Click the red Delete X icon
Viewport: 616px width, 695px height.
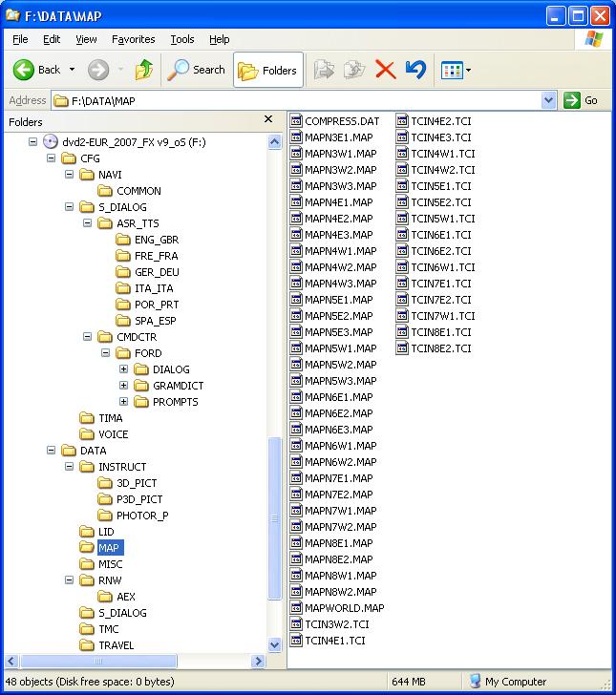pyautogui.click(x=385, y=70)
